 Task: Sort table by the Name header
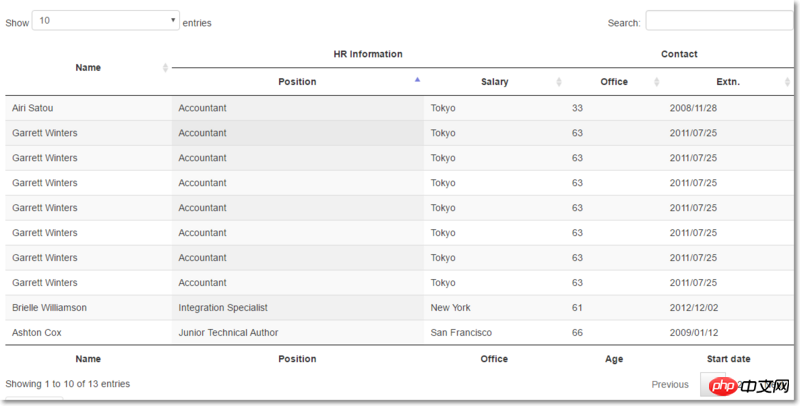88,68
